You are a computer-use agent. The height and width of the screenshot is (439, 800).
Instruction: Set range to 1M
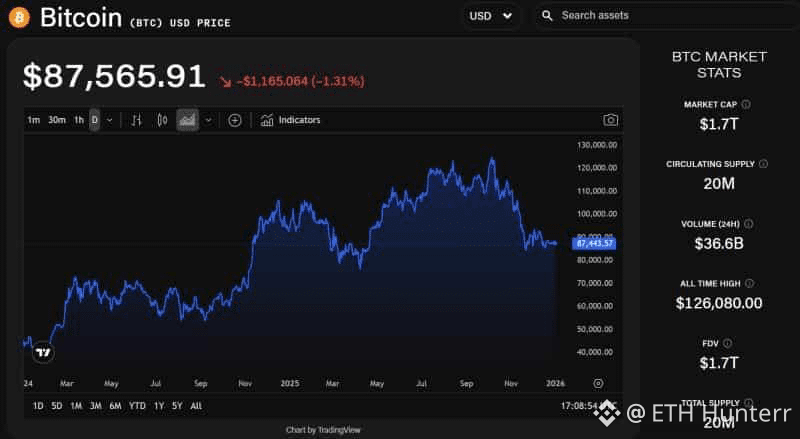pos(76,406)
